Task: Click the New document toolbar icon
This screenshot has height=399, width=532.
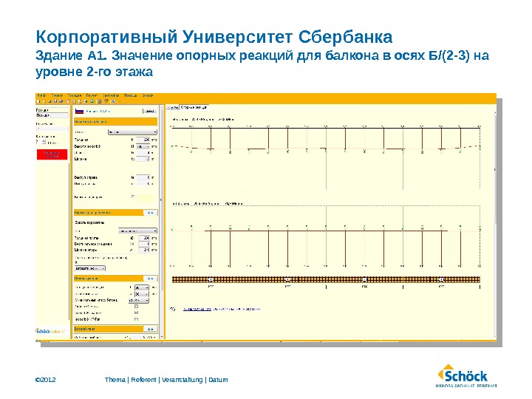Action: (x=38, y=101)
